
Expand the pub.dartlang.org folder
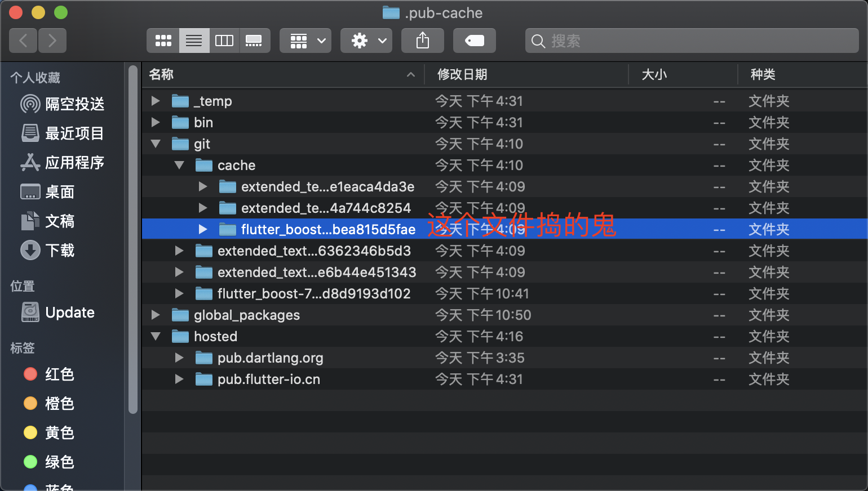[179, 358]
